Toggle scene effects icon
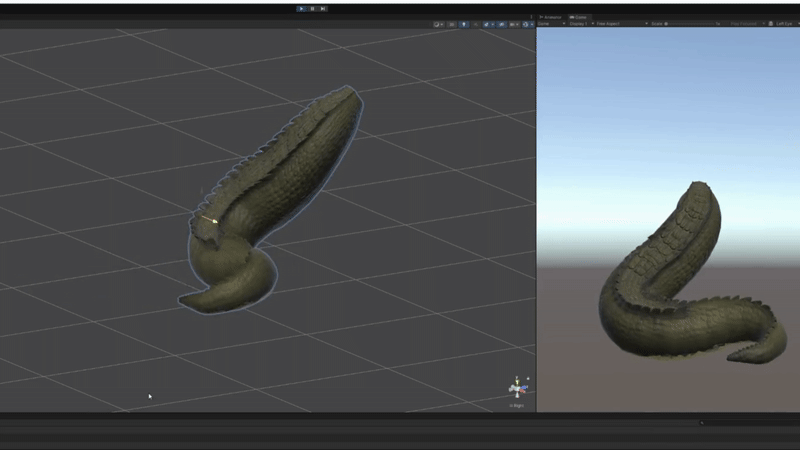Image resolution: width=800 pixels, height=450 pixels. (x=488, y=24)
